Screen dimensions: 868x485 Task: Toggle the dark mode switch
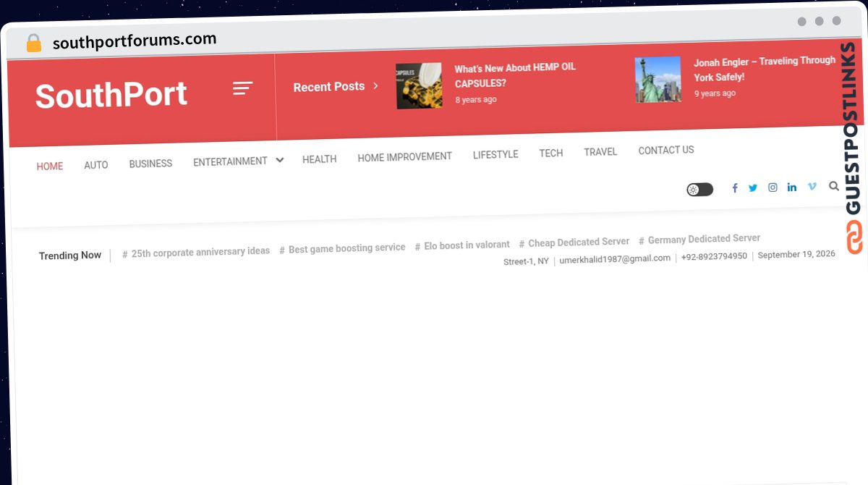(699, 190)
